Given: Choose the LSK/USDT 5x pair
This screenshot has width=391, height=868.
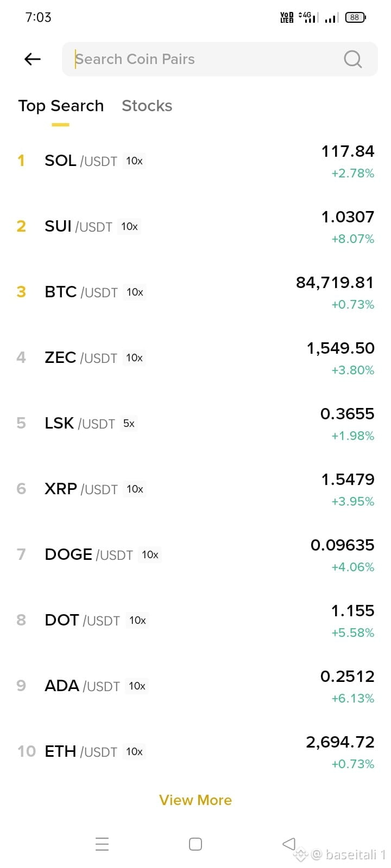Looking at the screenshot, I should 195,424.
